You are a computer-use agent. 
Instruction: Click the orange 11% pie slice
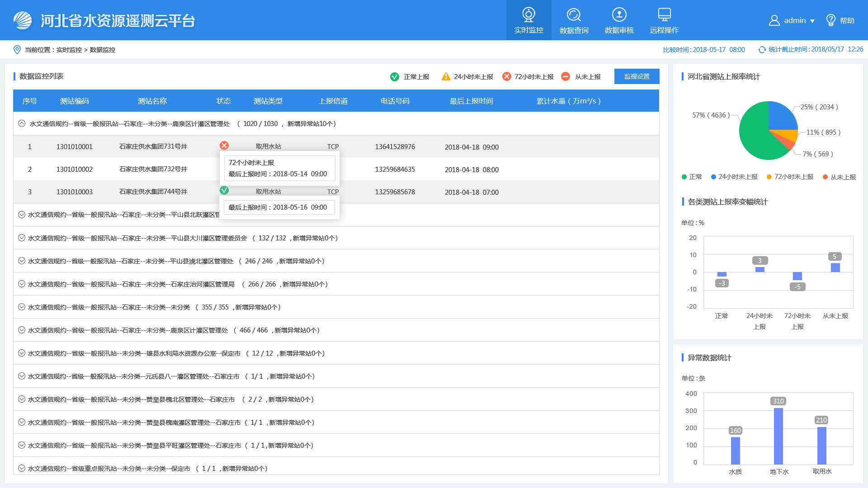789,135
